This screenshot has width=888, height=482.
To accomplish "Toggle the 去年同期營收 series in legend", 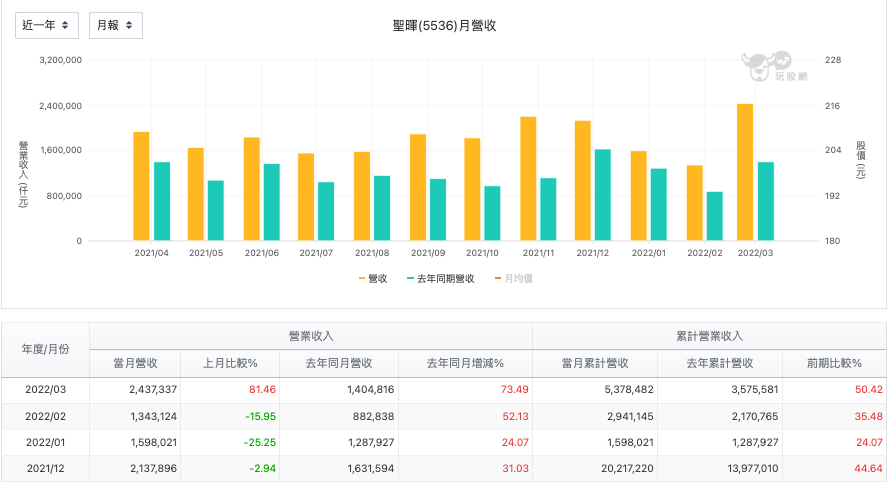I will pyautogui.click(x=441, y=279).
